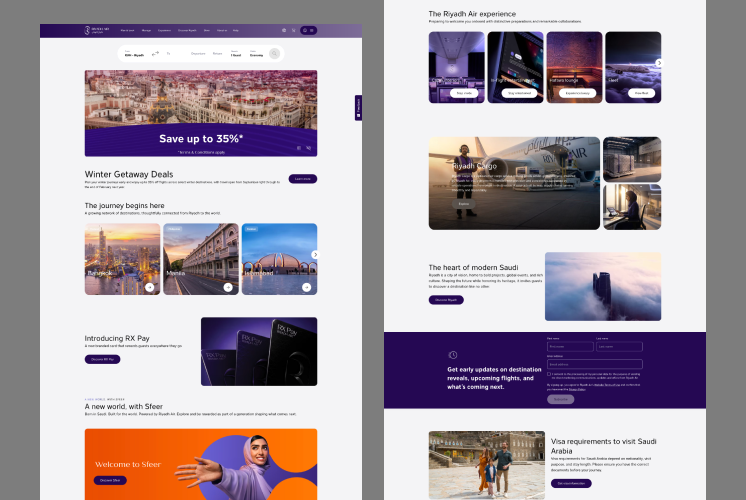Click the arrow button on Manila card

point(228,287)
